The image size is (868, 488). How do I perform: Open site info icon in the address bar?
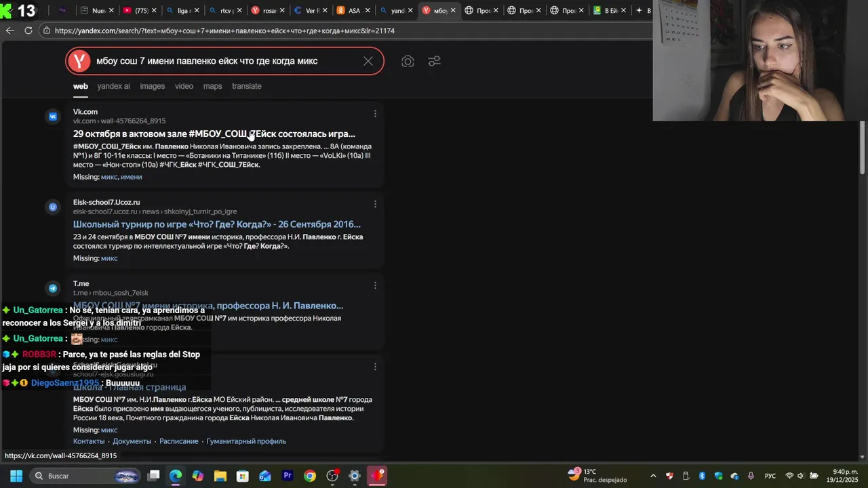(x=46, y=30)
